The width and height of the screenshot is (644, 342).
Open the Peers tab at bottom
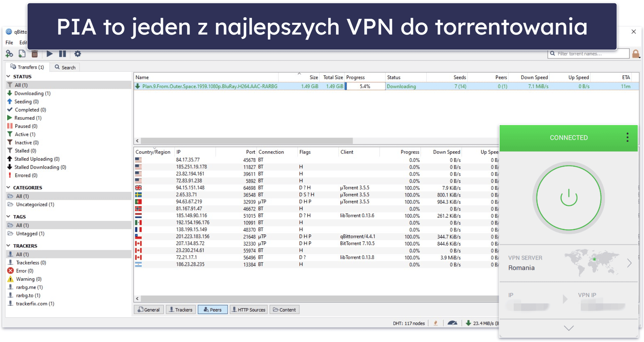(213, 310)
